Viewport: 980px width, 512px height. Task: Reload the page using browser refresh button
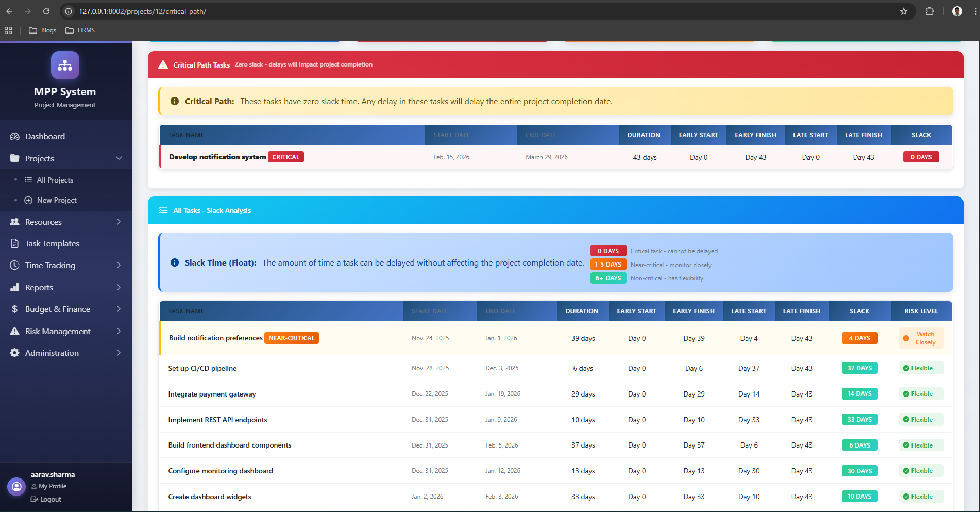(46, 11)
